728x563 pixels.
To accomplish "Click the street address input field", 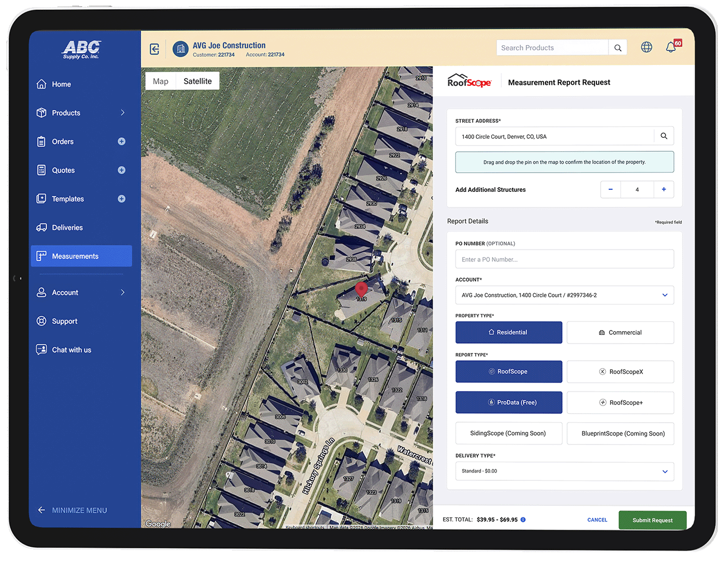I will pos(555,136).
